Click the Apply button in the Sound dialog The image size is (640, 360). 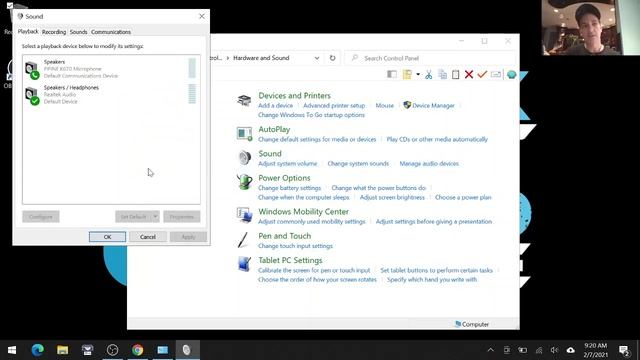coord(188,237)
